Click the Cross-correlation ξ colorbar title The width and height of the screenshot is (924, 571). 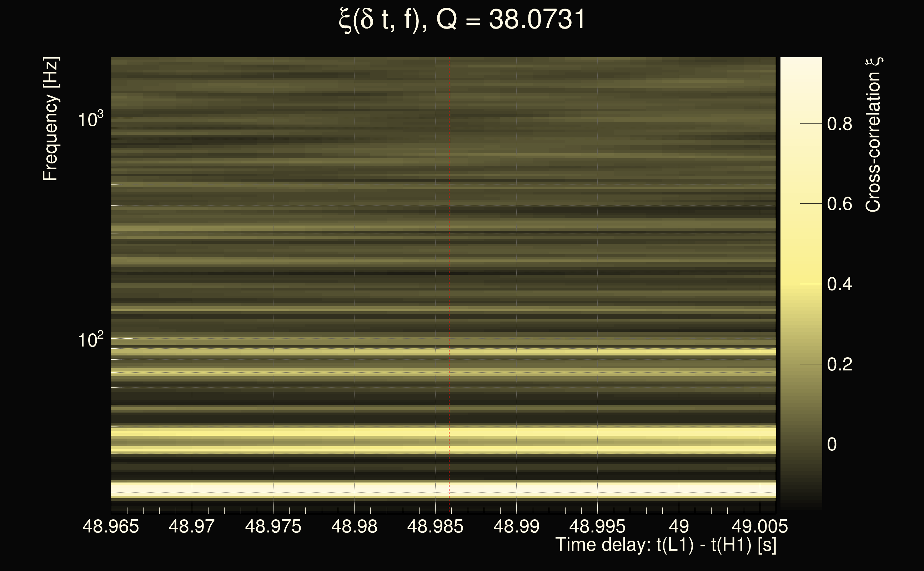873,135
